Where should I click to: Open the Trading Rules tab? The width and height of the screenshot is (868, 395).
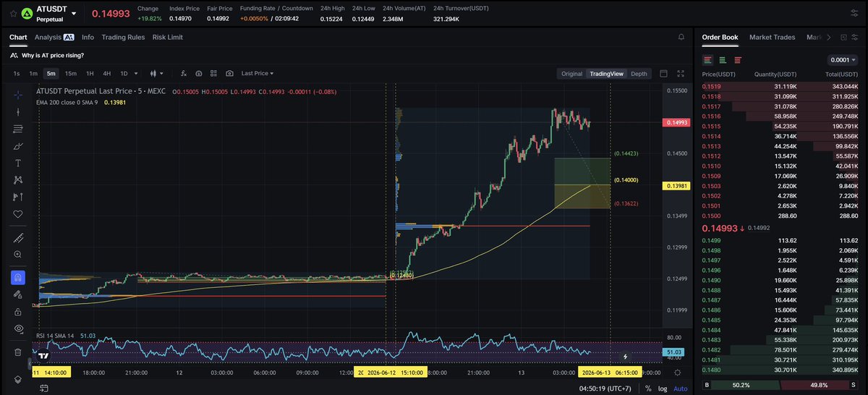[123, 37]
